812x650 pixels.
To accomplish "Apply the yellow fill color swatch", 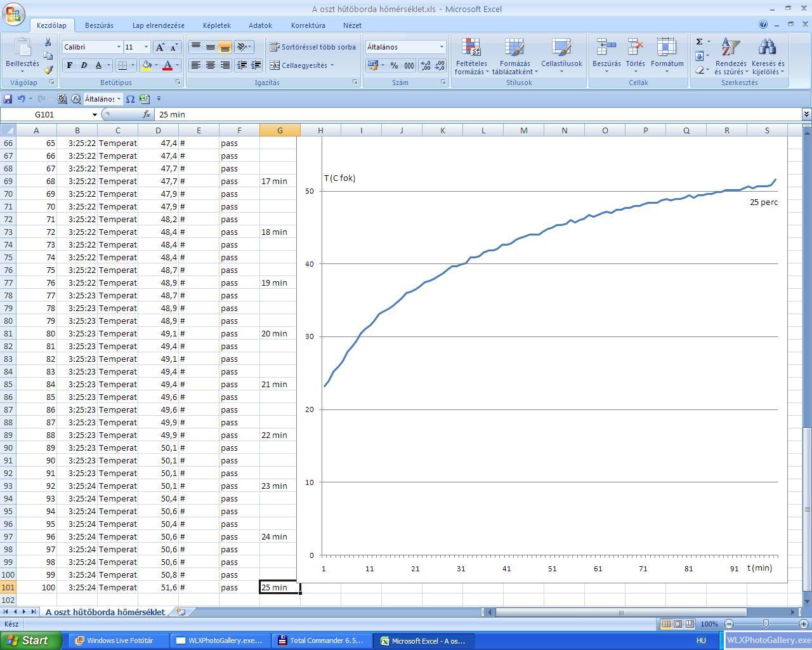I will click(147, 65).
